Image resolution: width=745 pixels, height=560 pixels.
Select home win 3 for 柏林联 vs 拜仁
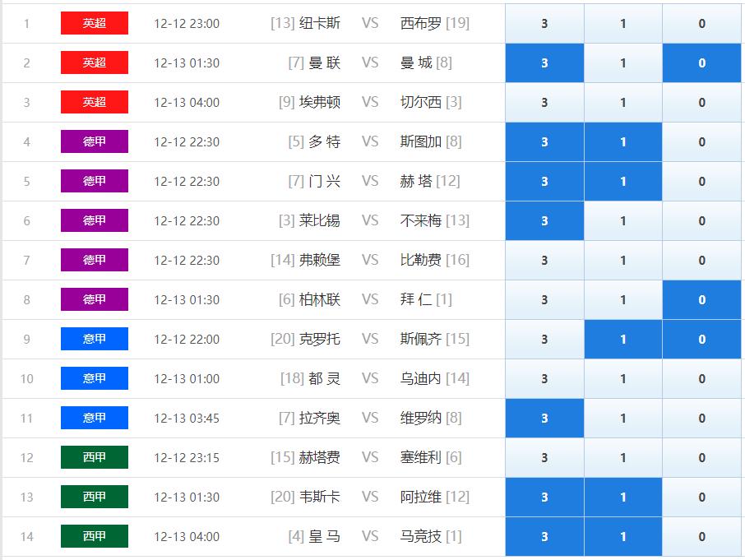point(544,299)
